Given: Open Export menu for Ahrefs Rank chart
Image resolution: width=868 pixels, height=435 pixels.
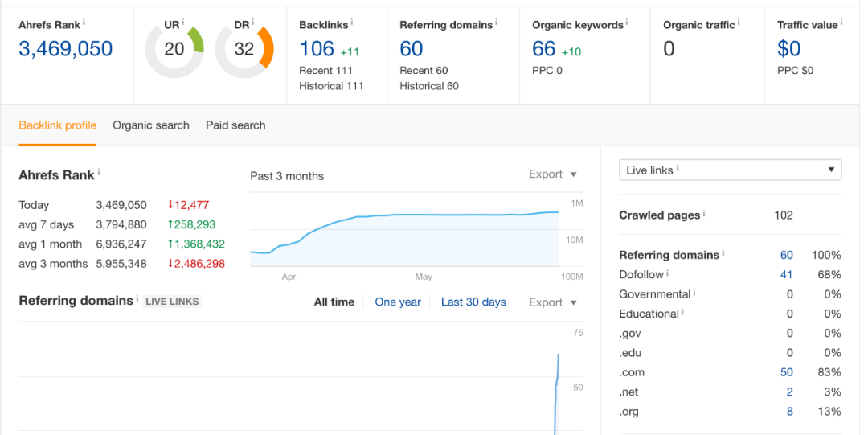Looking at the screenshot, I should click(x=552, y=174).
